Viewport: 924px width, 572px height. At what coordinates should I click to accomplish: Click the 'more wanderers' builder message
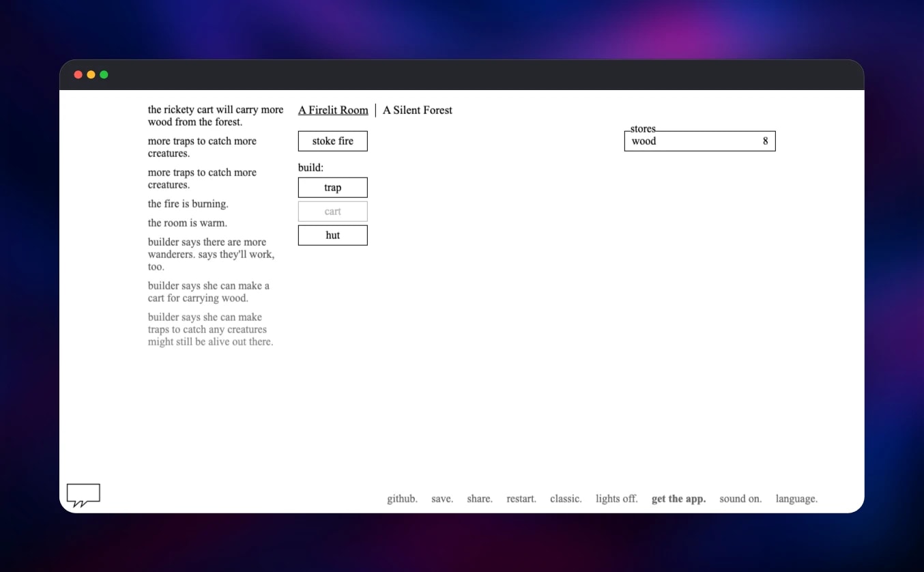pyautogui.click(x=212, y=255)
